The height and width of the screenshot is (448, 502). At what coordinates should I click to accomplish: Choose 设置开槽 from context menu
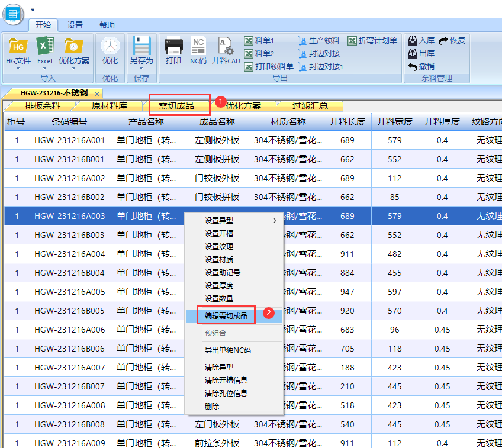pyautogui.click(x=234, y=234)
